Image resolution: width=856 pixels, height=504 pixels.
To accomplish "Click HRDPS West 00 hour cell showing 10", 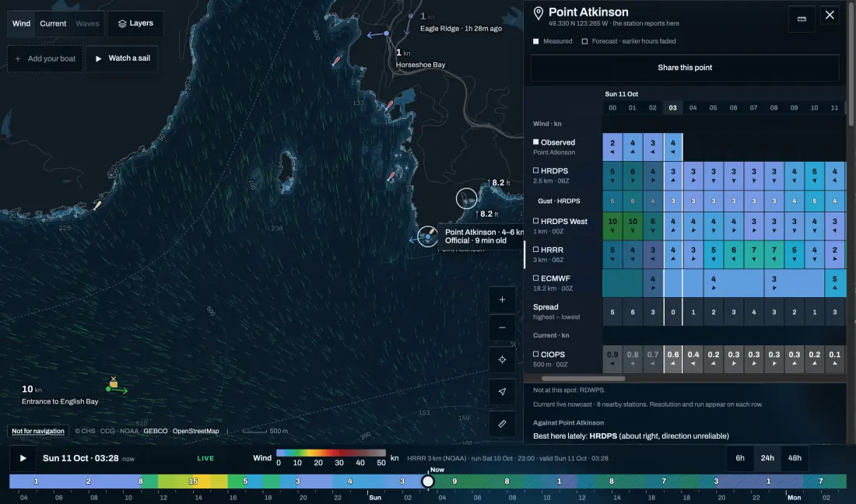I will tap(612, 226).
